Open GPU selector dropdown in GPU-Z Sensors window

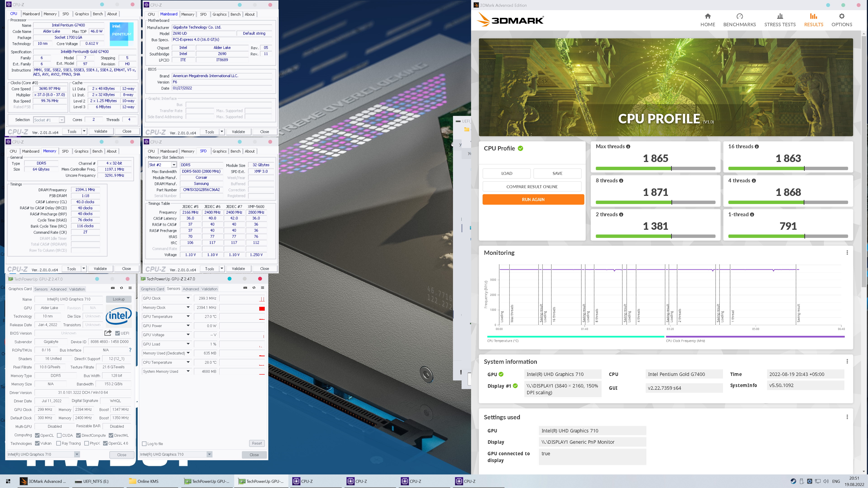[x=209, y=454]
